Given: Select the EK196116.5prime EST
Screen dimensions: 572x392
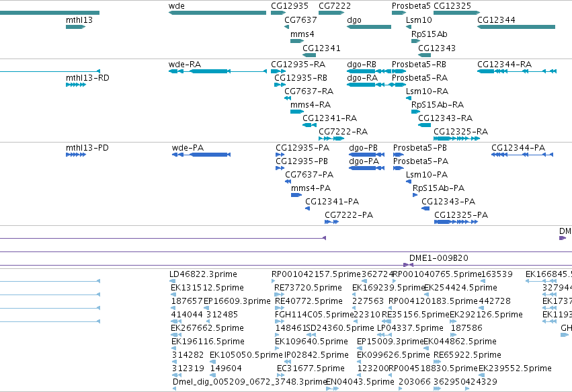Looking at the screenshot, I should tap(173, 348).
